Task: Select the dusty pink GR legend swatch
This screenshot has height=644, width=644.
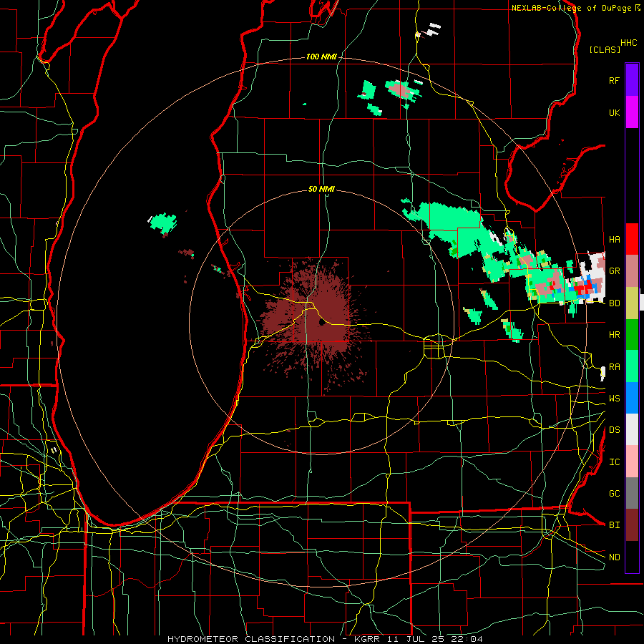Action: 632,271
